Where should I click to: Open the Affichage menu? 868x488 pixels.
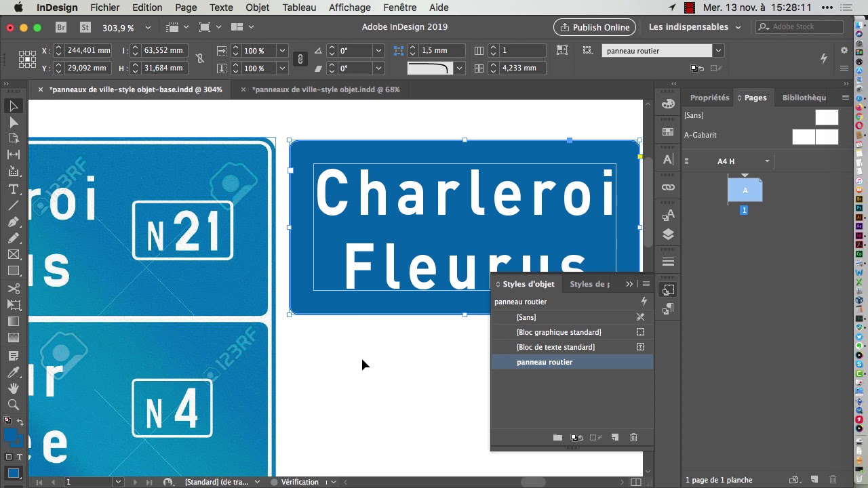[349, 7]
